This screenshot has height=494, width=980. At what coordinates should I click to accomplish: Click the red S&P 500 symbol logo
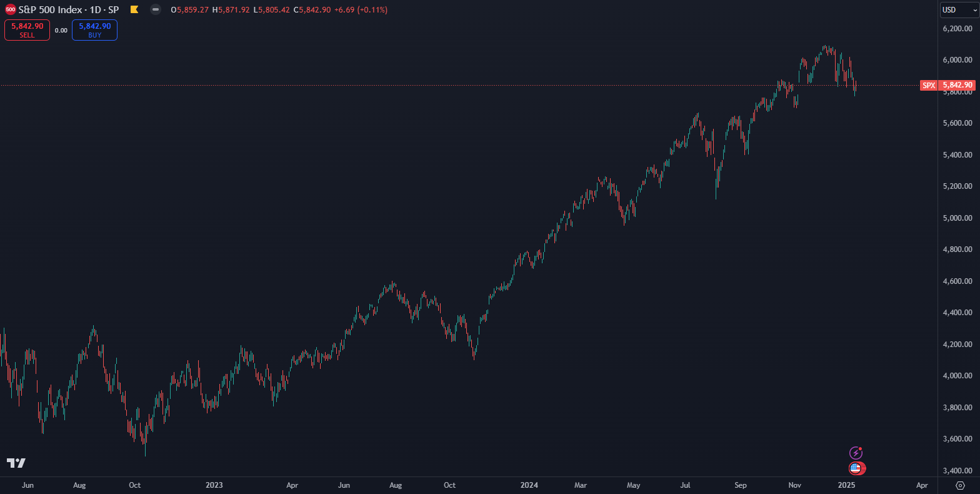[x=10, y=10]
